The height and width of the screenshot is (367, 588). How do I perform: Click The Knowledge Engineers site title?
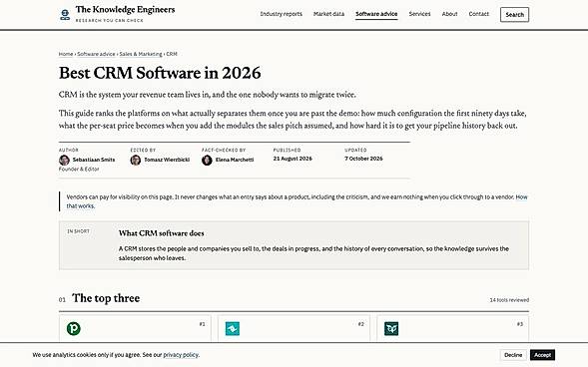click(x=125, y=10)
